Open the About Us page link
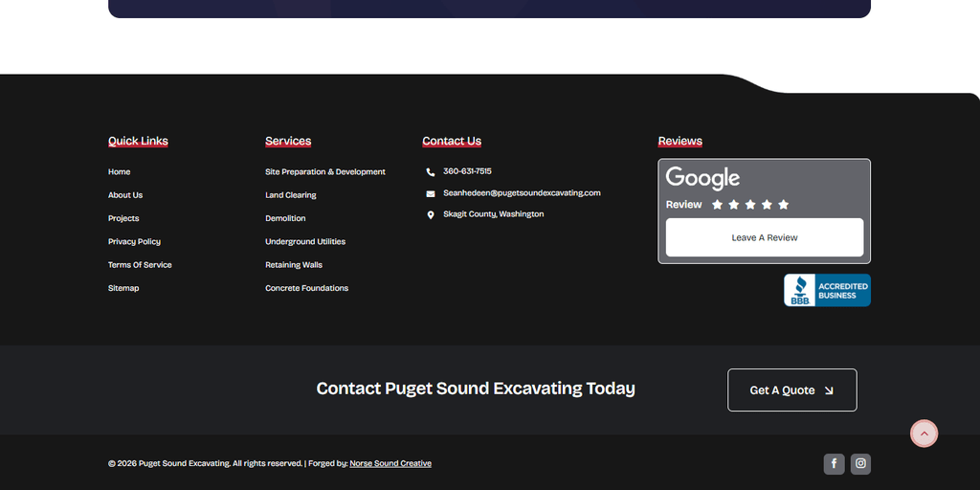 pos(125,195)
